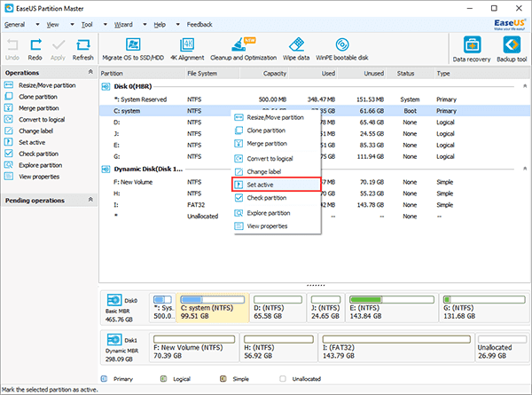Create a WinPE bootable disk
The width and height of the screenshot is (532, 395).
pos(342,50)
